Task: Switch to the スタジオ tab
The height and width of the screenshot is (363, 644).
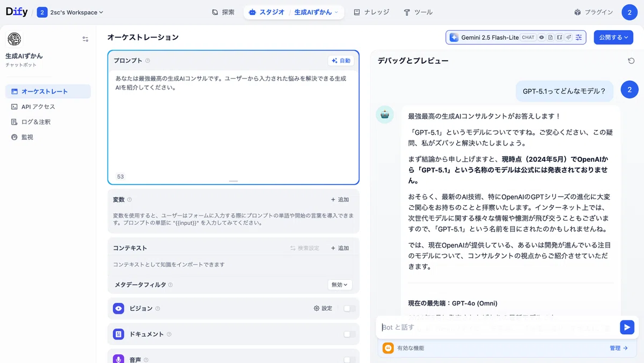Action: click(267, 12)
